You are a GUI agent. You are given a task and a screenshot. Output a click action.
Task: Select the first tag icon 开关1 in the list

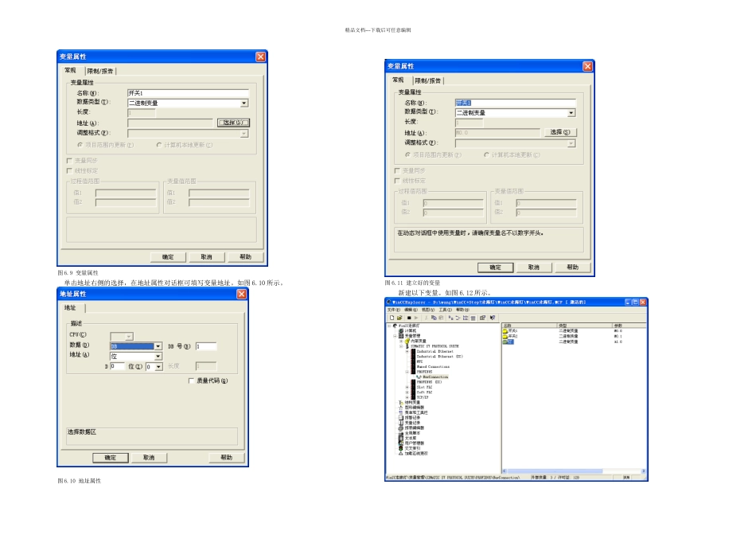(x=505, y=331)
